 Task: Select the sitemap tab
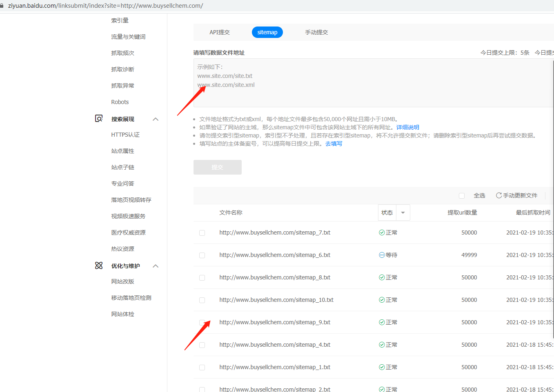[267, 32]
